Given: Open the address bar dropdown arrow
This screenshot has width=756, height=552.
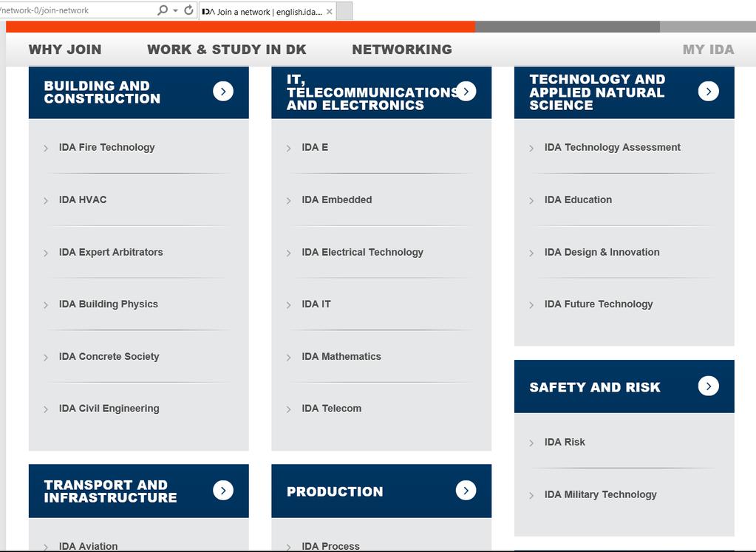Looking at the screenshot, I should click(175, 10).
